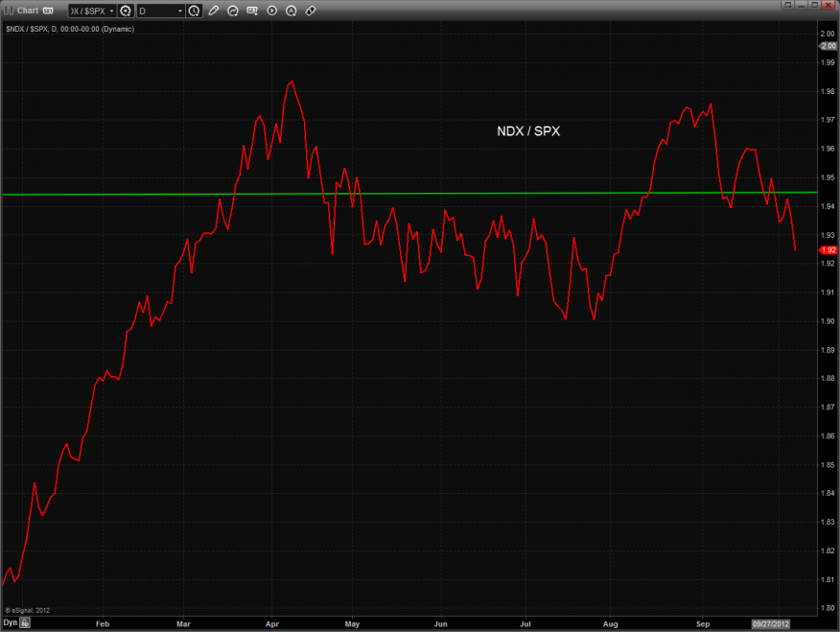Image resolution: width=840 pixels, height=632 pixels.
Task: Click the SEL selection tool icon
Action: coord(252,11)
